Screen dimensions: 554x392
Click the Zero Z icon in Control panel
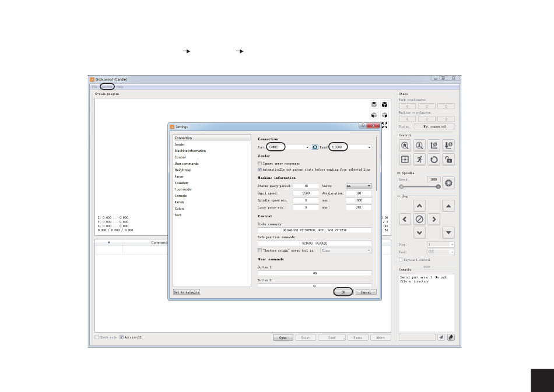click(448, 146)
